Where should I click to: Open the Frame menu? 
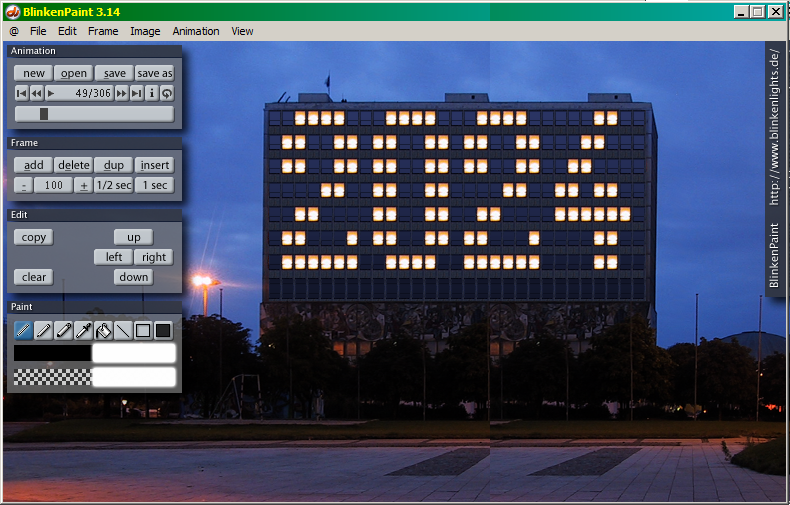pos(103,31)
